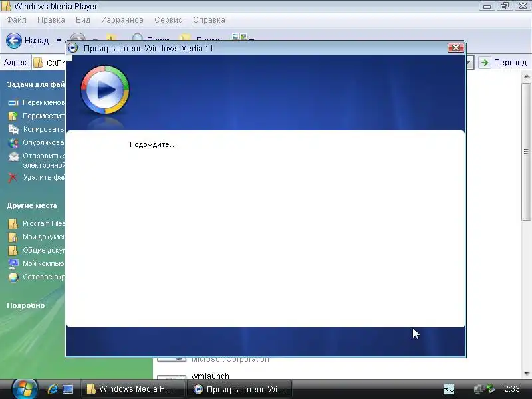Launch Internet Explorer from quick launch
This screenshot has height=399, width=532.
click(53, 389)
